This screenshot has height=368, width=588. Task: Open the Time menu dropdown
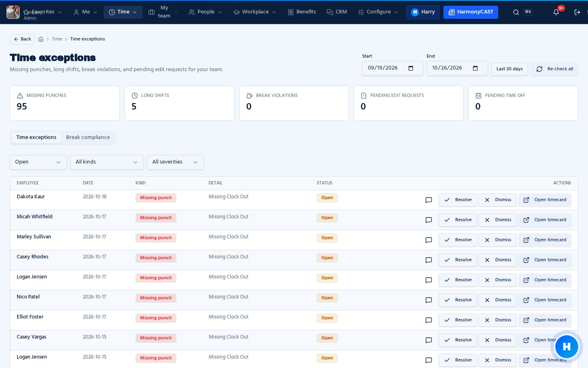tap(123, 12)
